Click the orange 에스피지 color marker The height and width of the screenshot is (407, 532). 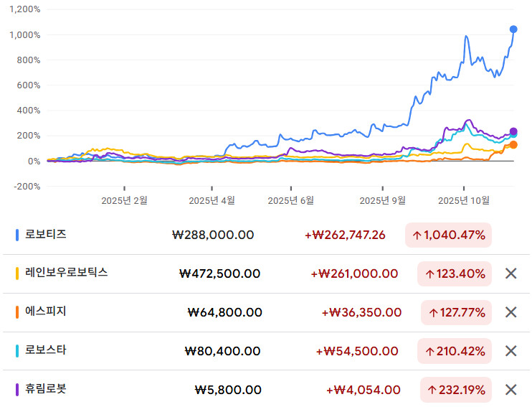tap(17, 312)
